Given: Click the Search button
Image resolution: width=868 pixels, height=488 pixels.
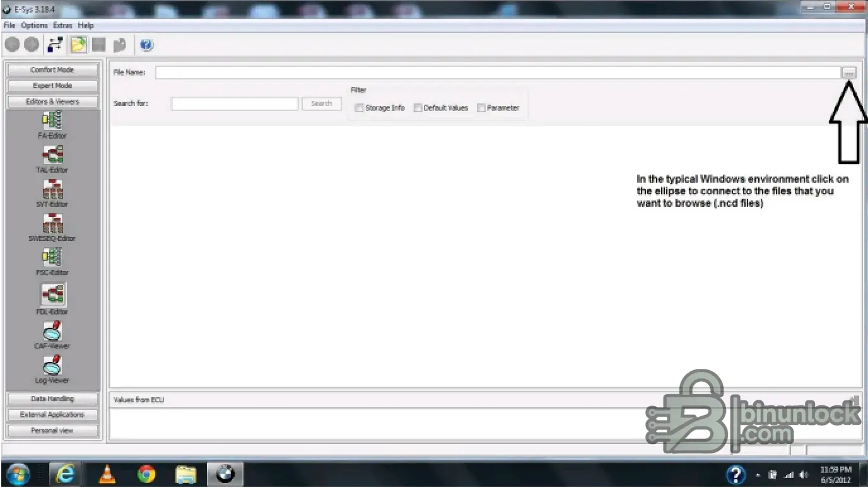Looking at the screenshot, I should (322, 103).
